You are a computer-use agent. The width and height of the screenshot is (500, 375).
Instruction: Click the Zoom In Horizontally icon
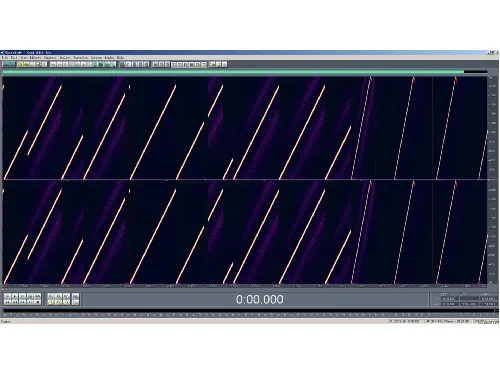[x=51, y=296]
